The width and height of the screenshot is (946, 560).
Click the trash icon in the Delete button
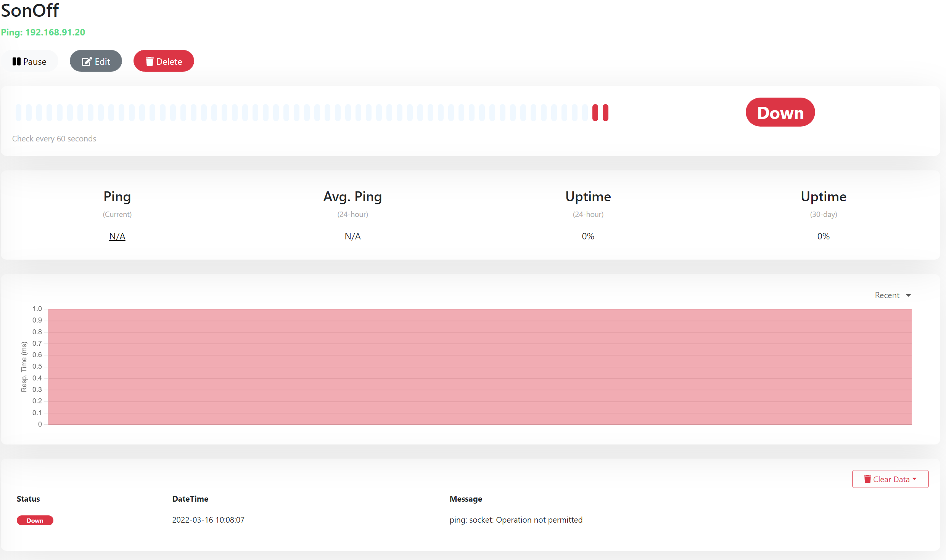149,61
